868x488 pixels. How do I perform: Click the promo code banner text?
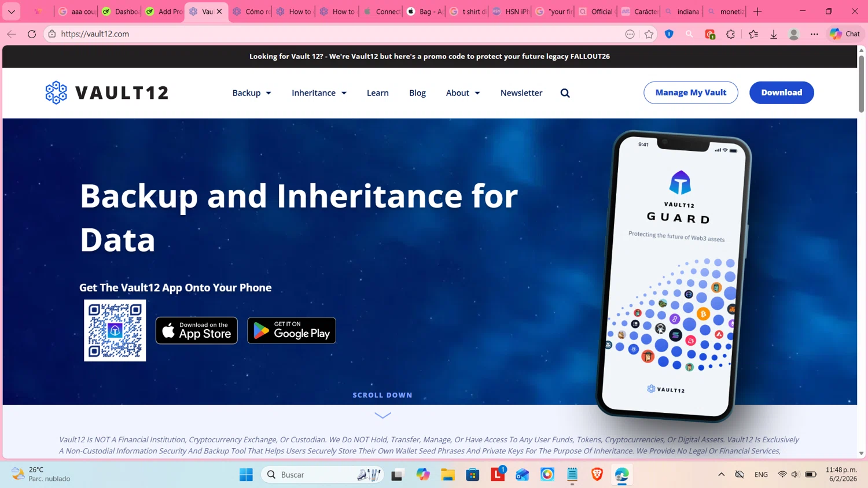coord(429,56)
